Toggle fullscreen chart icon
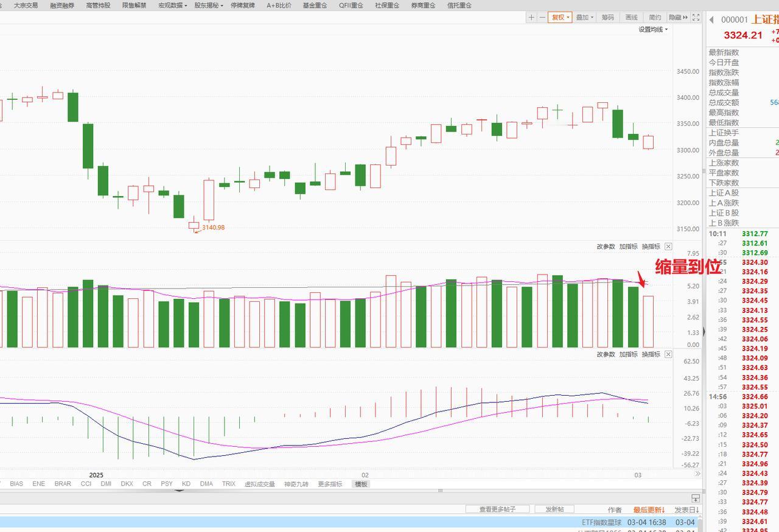 pos(696,18)
